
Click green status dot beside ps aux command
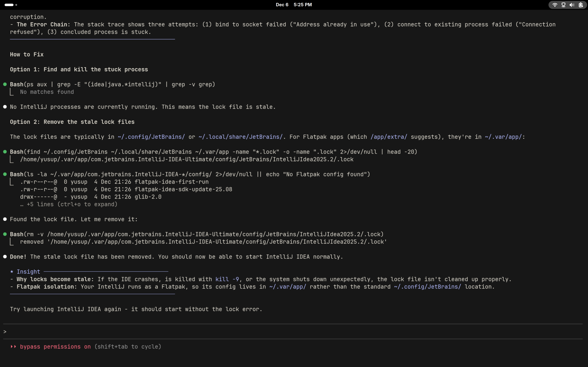click(5, 84)
